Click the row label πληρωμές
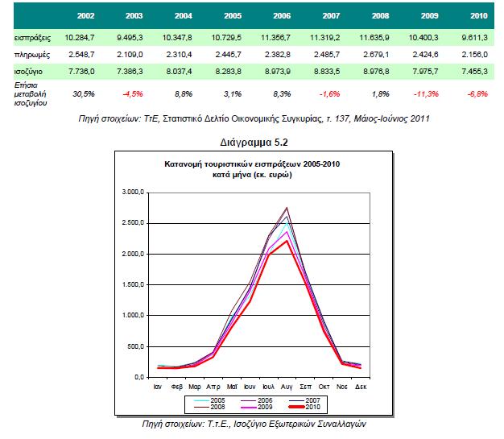This screenshot has height=439, width=504. coord(32,55)
